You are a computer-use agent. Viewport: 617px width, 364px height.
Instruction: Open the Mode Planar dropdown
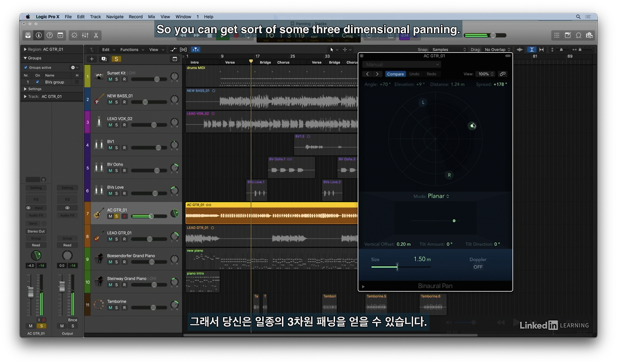[x=439, y=196]
